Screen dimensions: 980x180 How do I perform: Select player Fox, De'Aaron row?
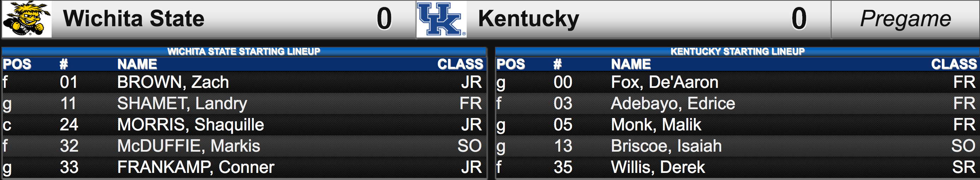pyautogui.click(x=737, y=82)
